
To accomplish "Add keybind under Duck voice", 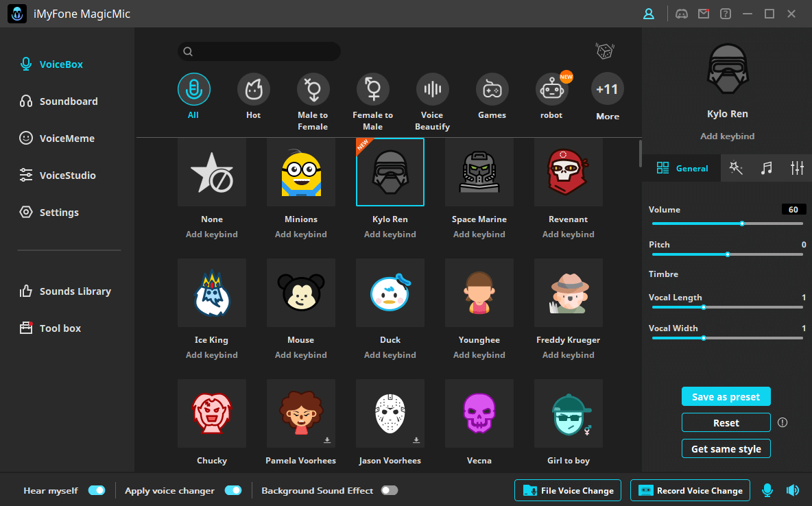I will [390, 354].
